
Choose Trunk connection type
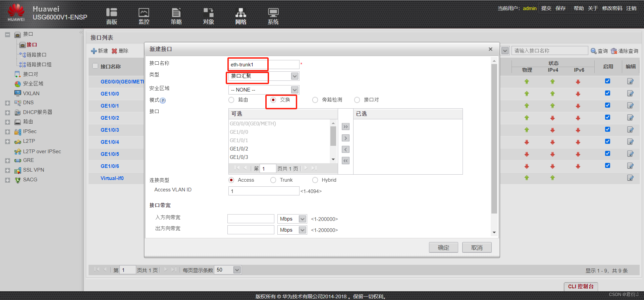click(273, 180)
